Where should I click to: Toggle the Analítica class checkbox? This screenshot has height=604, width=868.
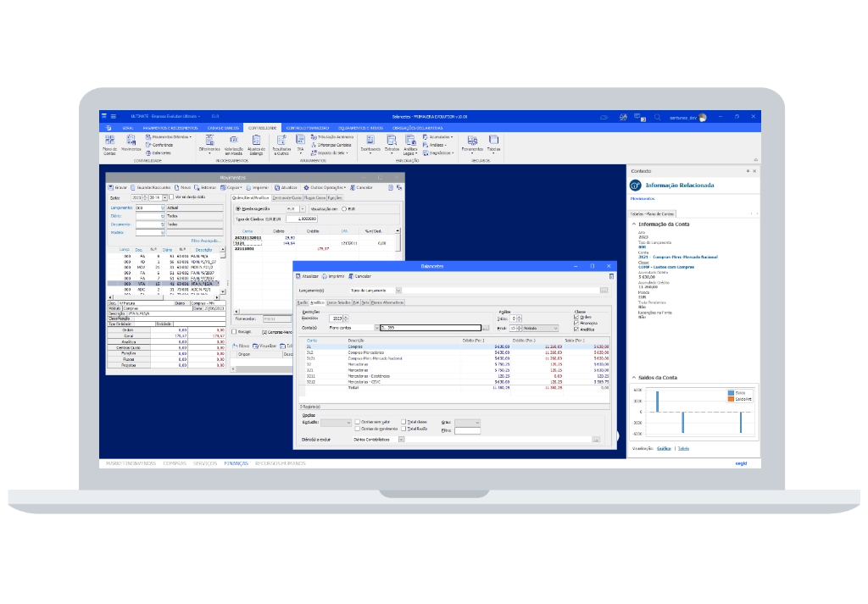click(x=576, y=330)
